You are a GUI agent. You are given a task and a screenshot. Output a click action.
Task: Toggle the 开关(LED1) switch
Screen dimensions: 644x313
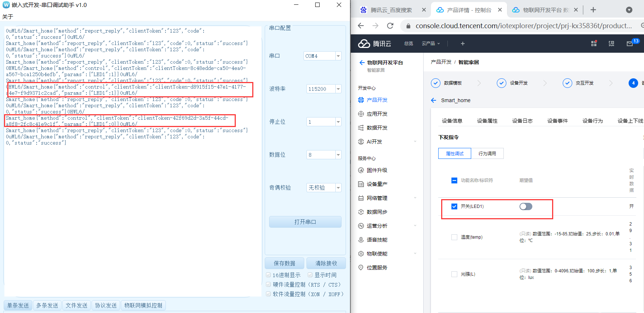click(526, 206)
